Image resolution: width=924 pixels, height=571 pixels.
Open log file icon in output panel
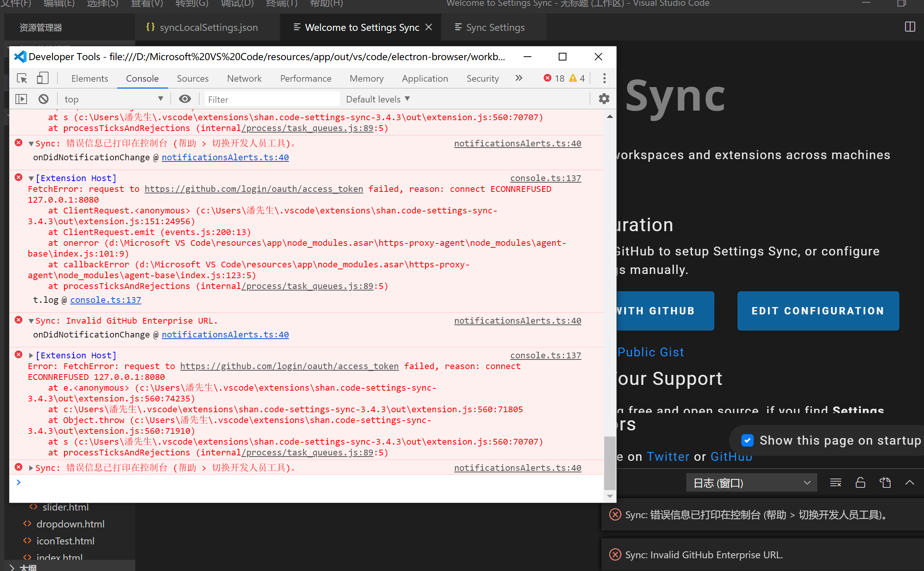pos(885,482)
